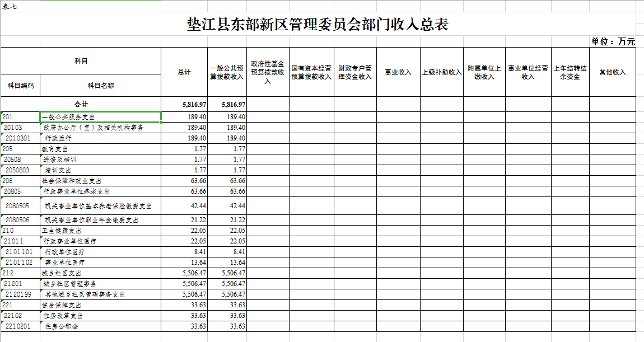Select the 上级补助收入 column header

click(x=442, y=72)
